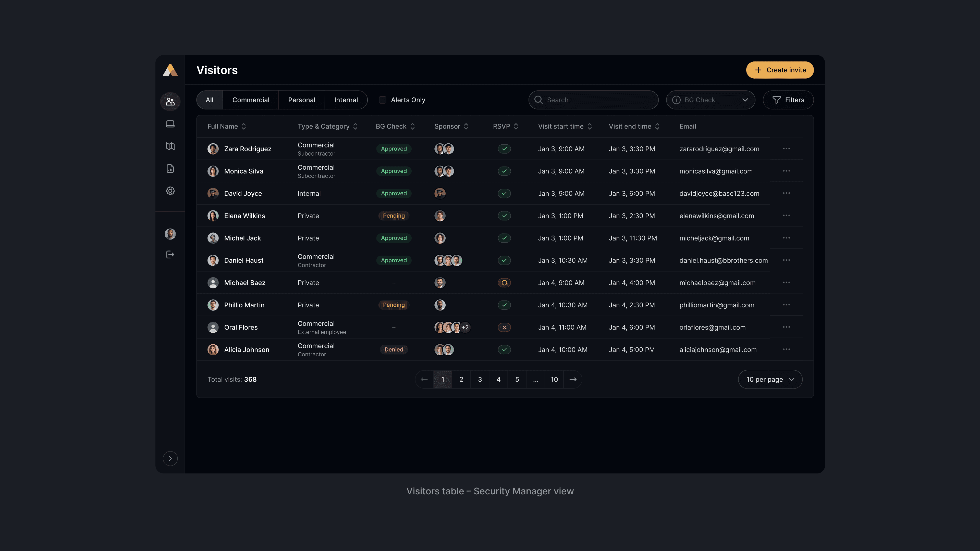Click the Denied badge for Alicia Johnson
The image size is (980, 551).
393,349
